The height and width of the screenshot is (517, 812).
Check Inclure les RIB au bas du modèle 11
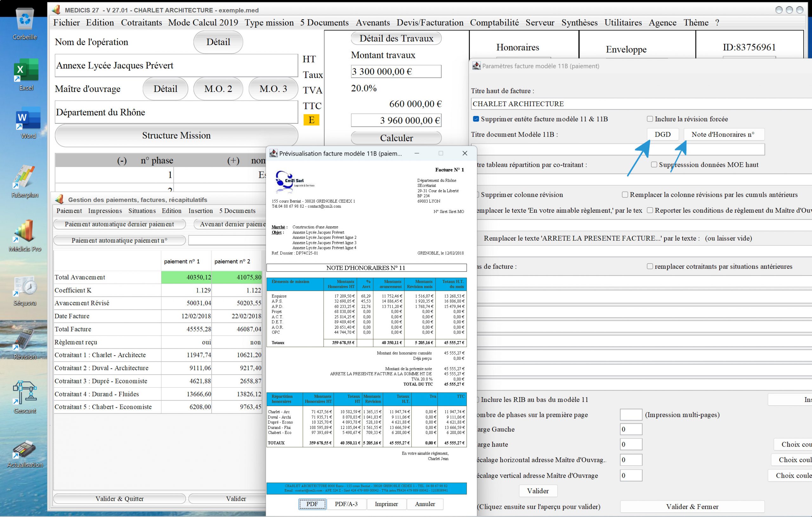[x=477, y=399]
